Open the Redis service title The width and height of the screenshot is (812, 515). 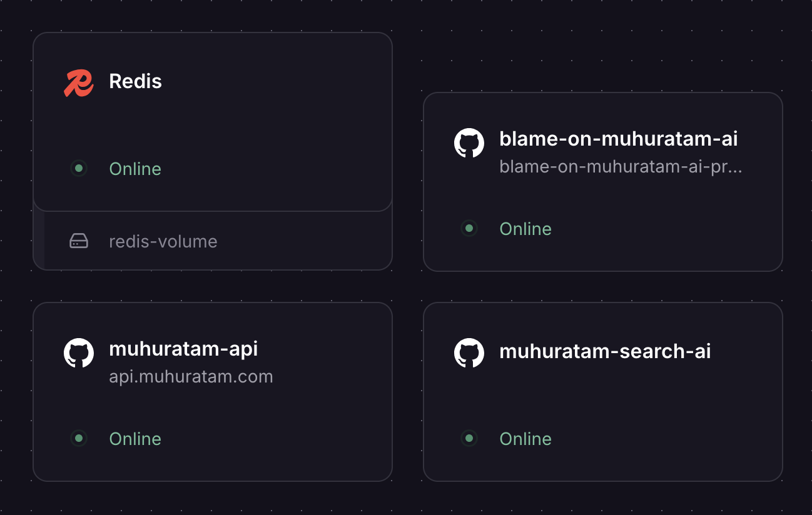click(135, 81)
